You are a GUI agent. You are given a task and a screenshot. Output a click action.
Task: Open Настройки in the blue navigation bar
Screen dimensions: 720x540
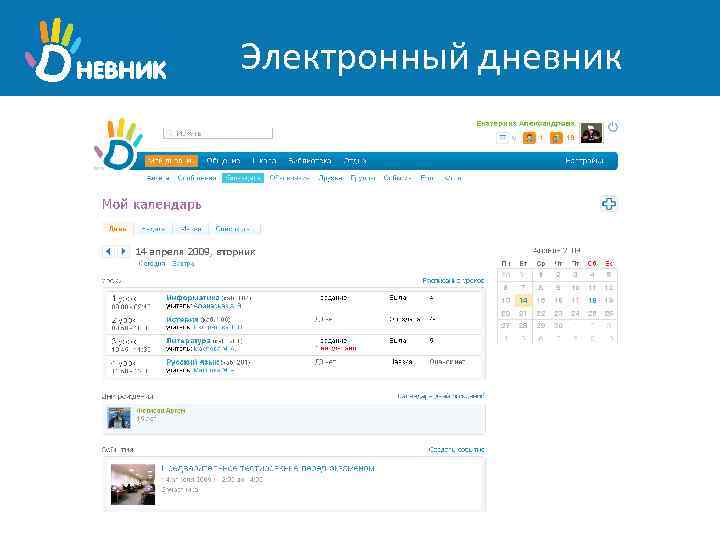[584, 161]
